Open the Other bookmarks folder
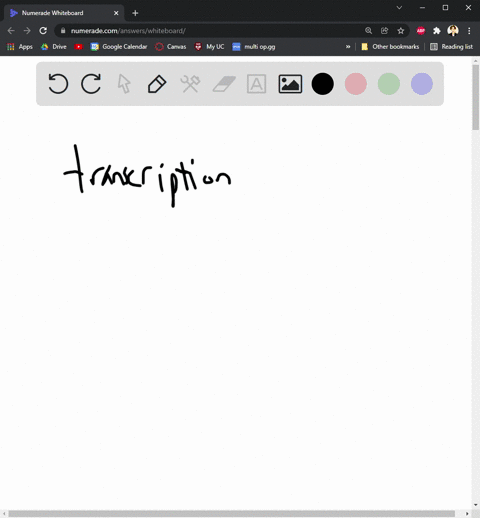Image resolution: width=480 pixels, height=518 pixels. [x=390, y=47]
